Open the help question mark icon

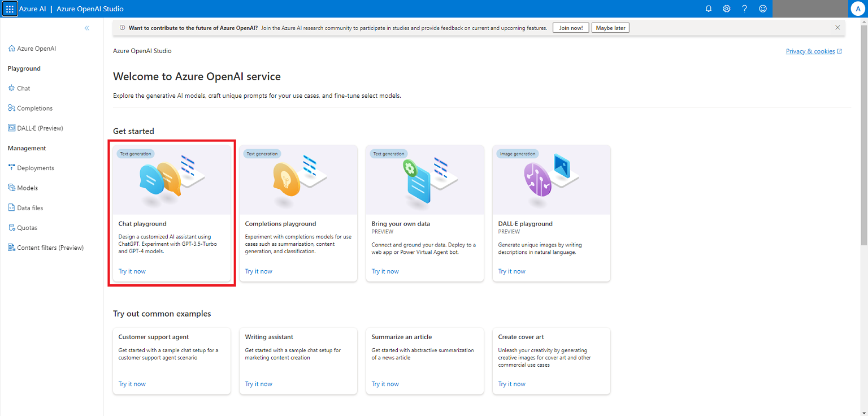tap(745, 9)
